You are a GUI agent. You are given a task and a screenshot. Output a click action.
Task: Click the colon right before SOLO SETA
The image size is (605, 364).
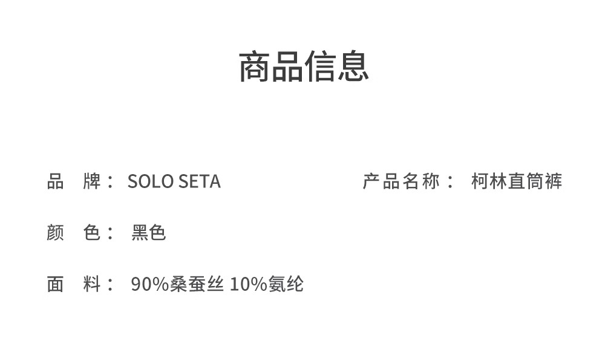(110, 183)
